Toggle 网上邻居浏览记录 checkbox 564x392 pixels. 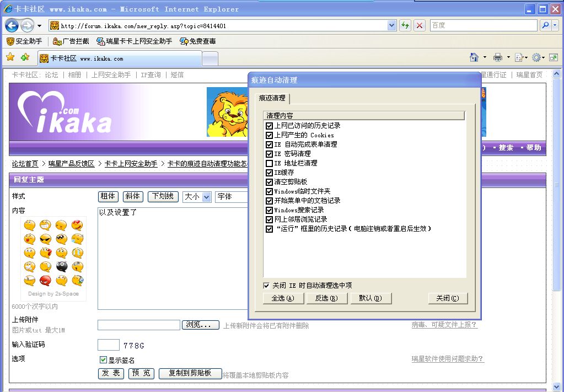269,219
